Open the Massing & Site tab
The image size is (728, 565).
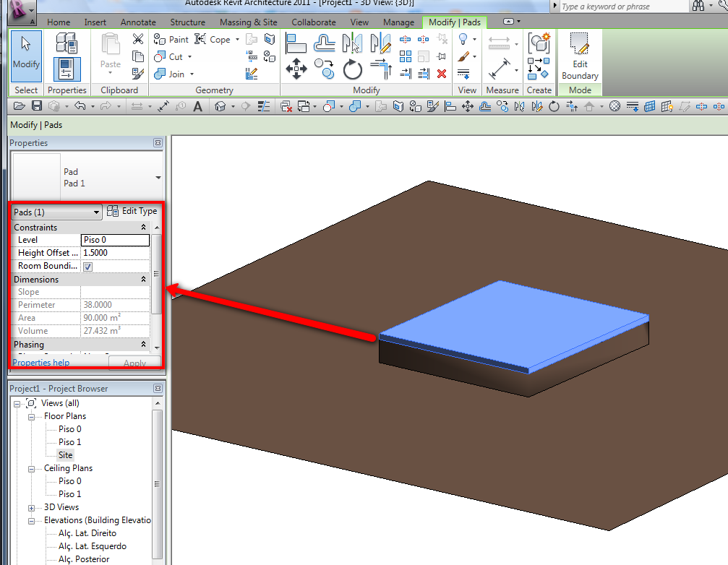[x=249, y=22]
